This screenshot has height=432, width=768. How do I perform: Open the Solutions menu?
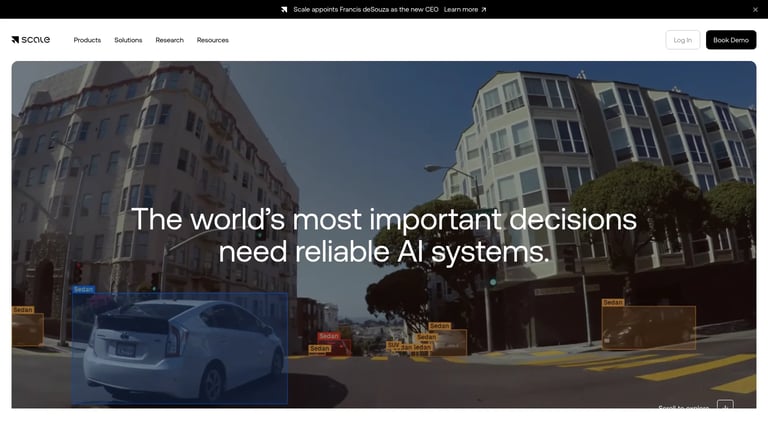128,40
